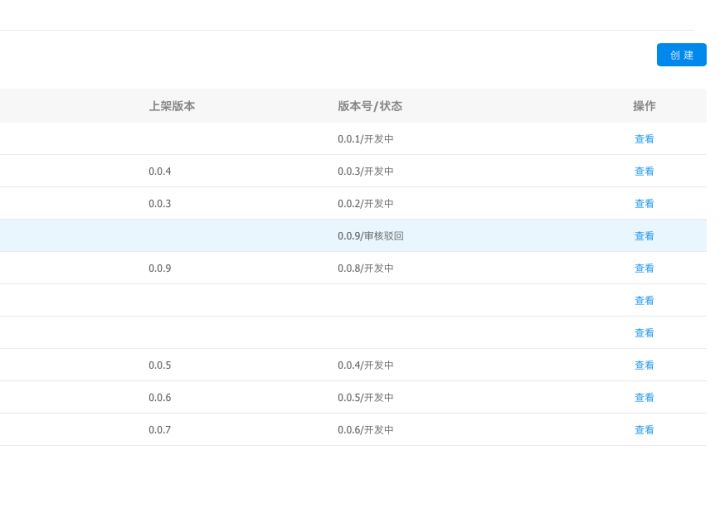Click 查看 for the 0.0.1/开发中 row

(x=644, y=139)
